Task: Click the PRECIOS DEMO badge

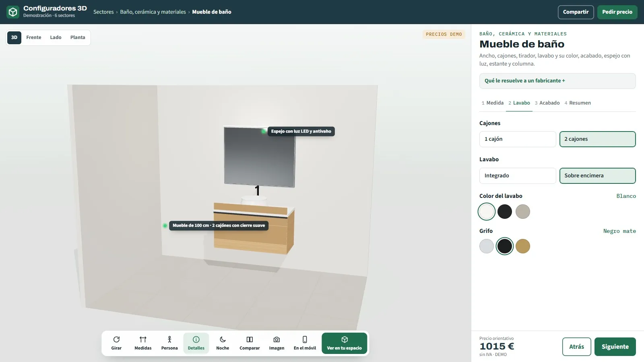Action: coord(444,35)
